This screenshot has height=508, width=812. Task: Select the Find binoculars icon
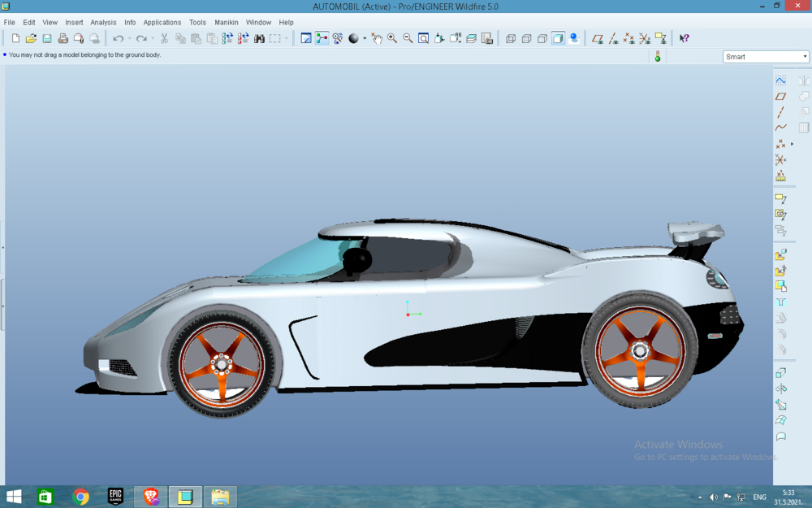coord(260,38)
